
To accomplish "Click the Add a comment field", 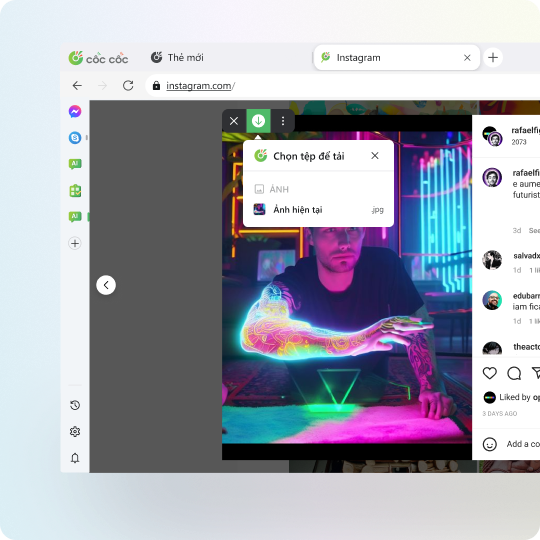I will (523, 444).
